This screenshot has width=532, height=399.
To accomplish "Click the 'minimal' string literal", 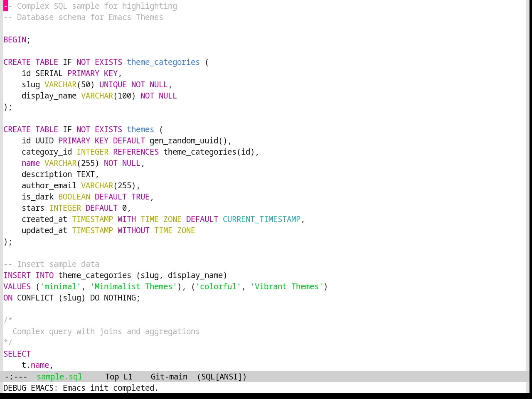I will pos(61,286).
